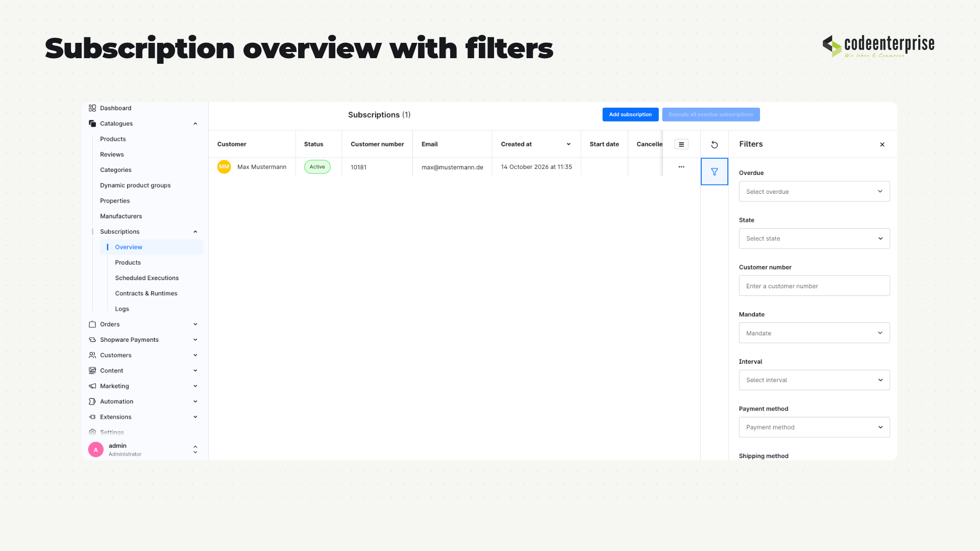
Task: Click the admin user avatar
Action: point(96,449)
